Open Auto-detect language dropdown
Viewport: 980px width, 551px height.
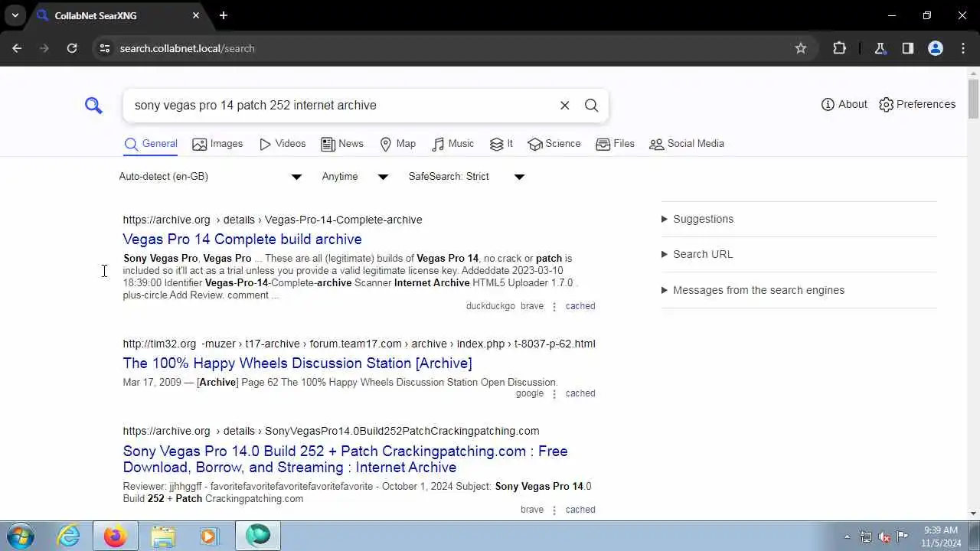pyautogui.click(x=211, y=177)
